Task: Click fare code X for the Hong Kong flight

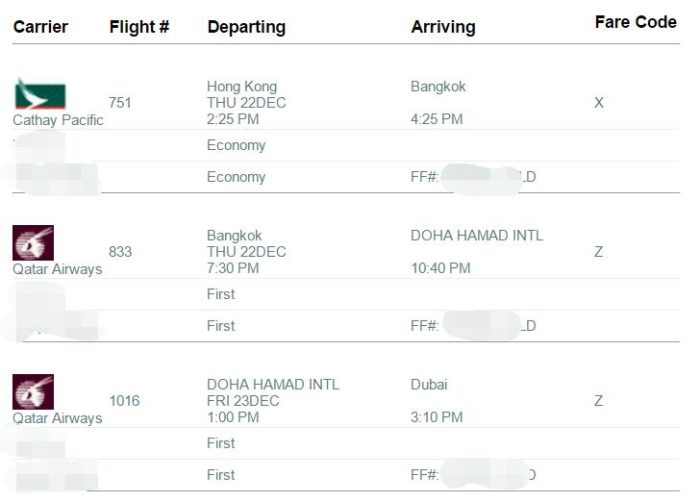Action: [599, 103]
